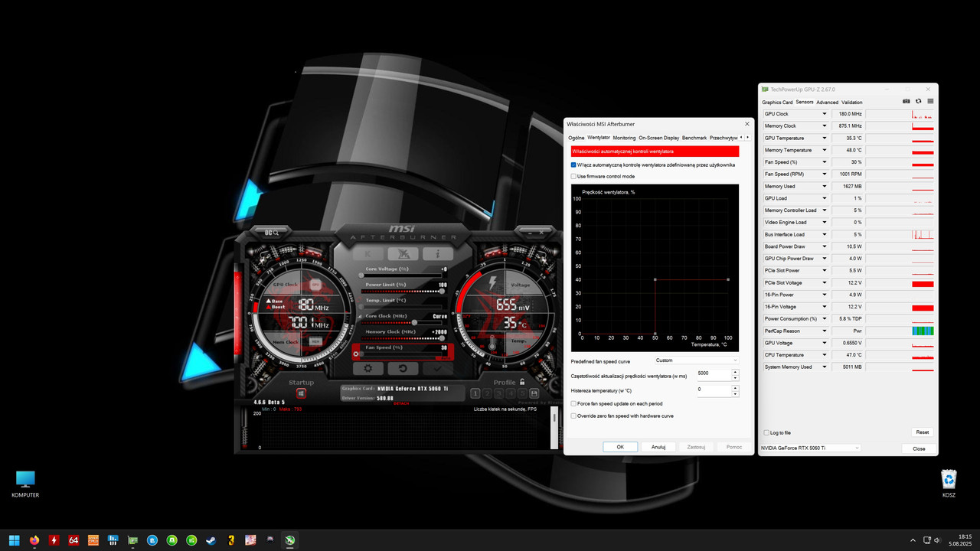This screenshot has height=551, width=980.
Task: Click the MSI dragon logo button
Action: point(403,254)
